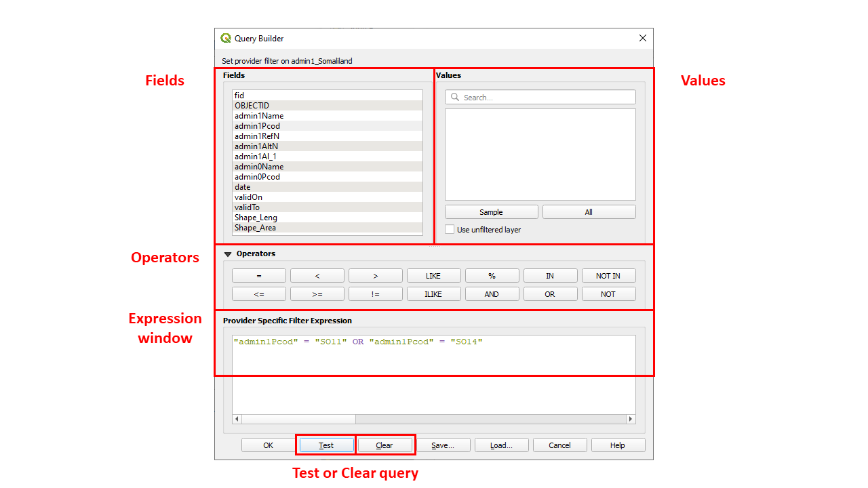
Task: Click the horizontal scrollbar right arrow
Action: [x=631, y=419]
